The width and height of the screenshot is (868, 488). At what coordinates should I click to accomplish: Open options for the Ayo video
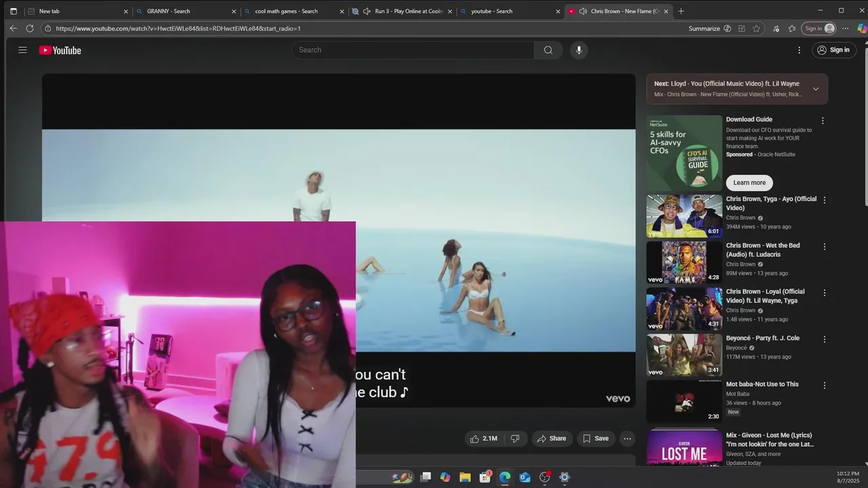[825, 200]
